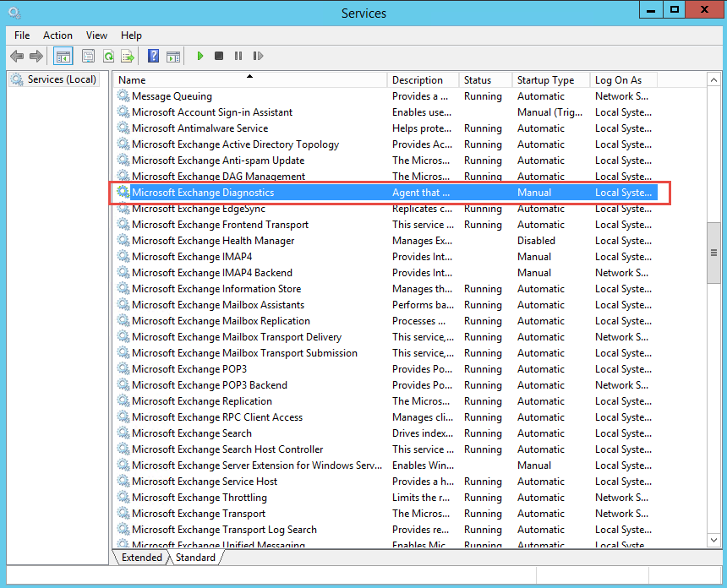Open the View menu

(x=96, y=35)
